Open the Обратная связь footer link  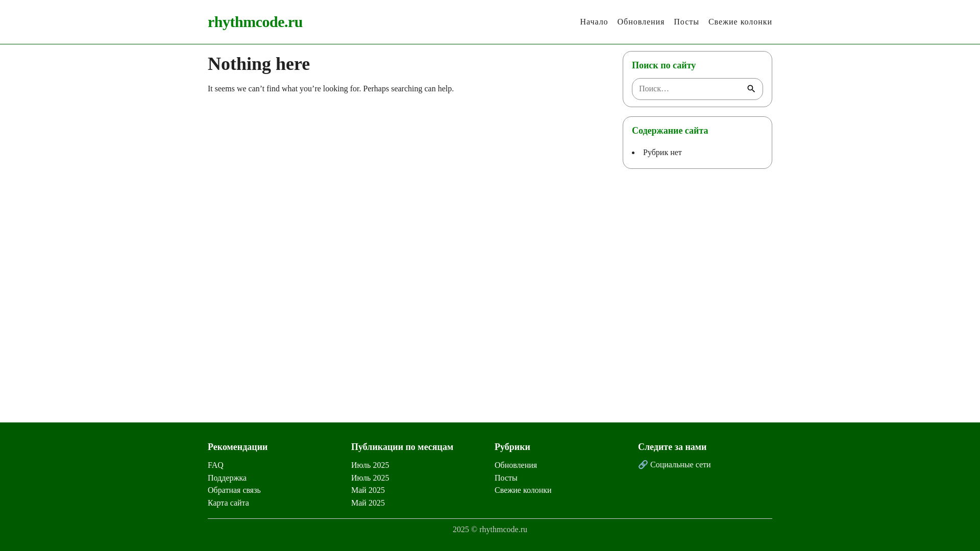(234, 490)
